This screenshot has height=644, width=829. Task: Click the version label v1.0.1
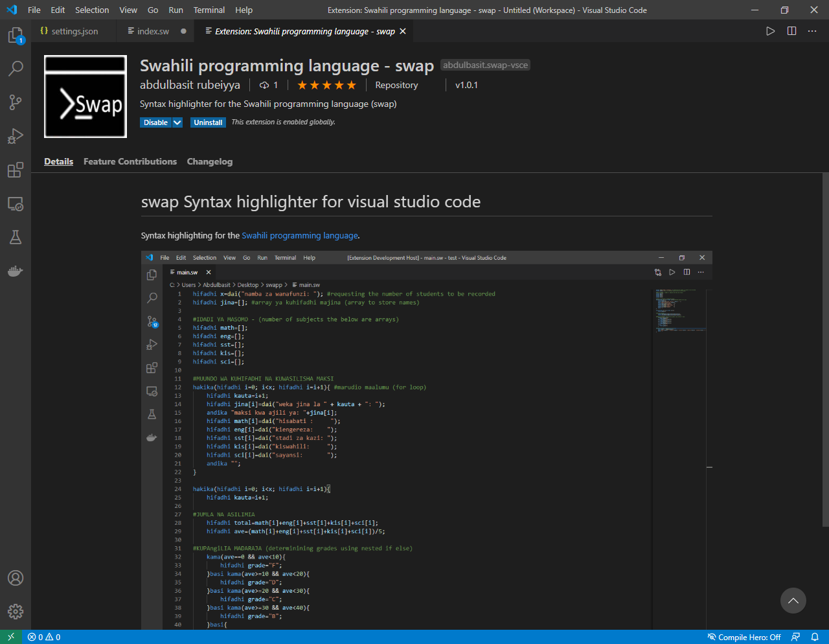[466, 85]
